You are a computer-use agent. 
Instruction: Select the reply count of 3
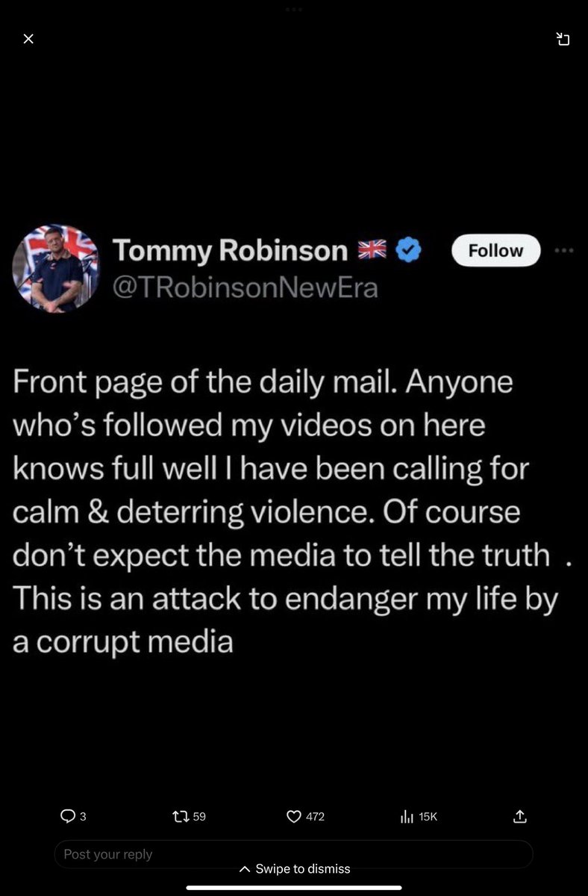[x=83, y=817]
